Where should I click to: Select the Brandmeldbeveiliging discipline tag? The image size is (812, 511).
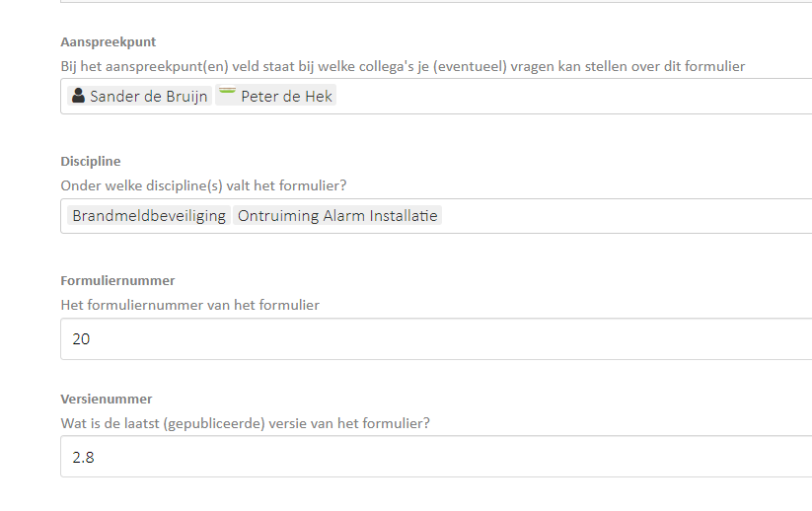[x=149, y=216]
